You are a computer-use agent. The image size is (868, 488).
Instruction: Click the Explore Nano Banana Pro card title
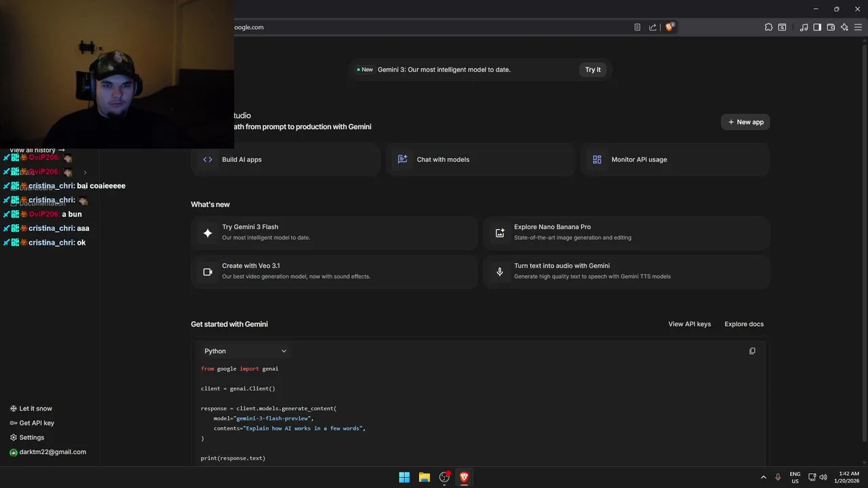point(552,227)
